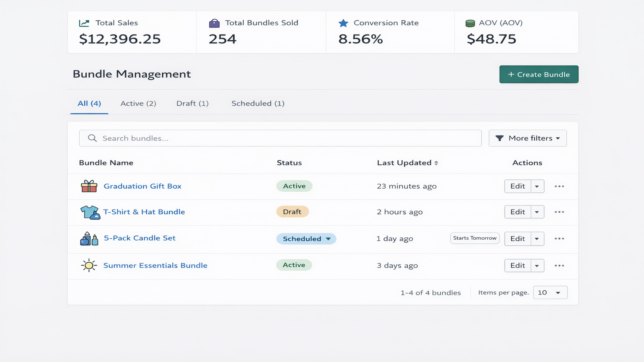644x362 pixels.
Task: Click the funnel icon in More filters
Action: click(x=500, y=138)
